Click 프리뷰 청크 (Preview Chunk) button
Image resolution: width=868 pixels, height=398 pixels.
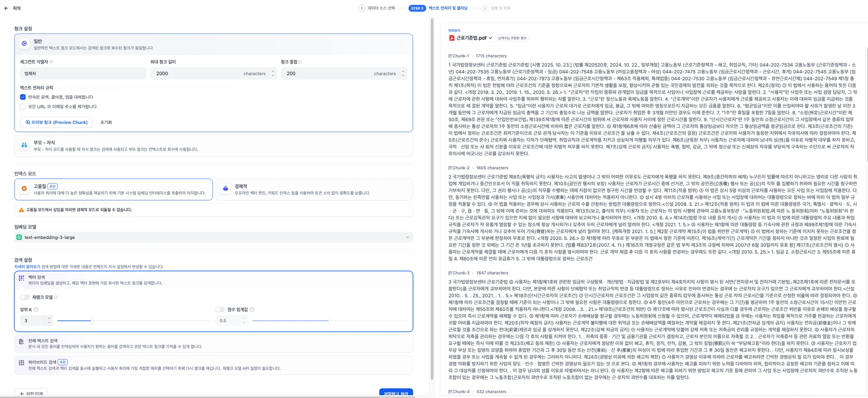57,122
